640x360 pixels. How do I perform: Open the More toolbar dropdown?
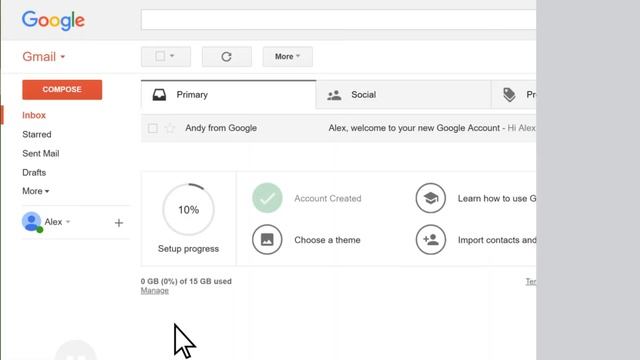288,56
